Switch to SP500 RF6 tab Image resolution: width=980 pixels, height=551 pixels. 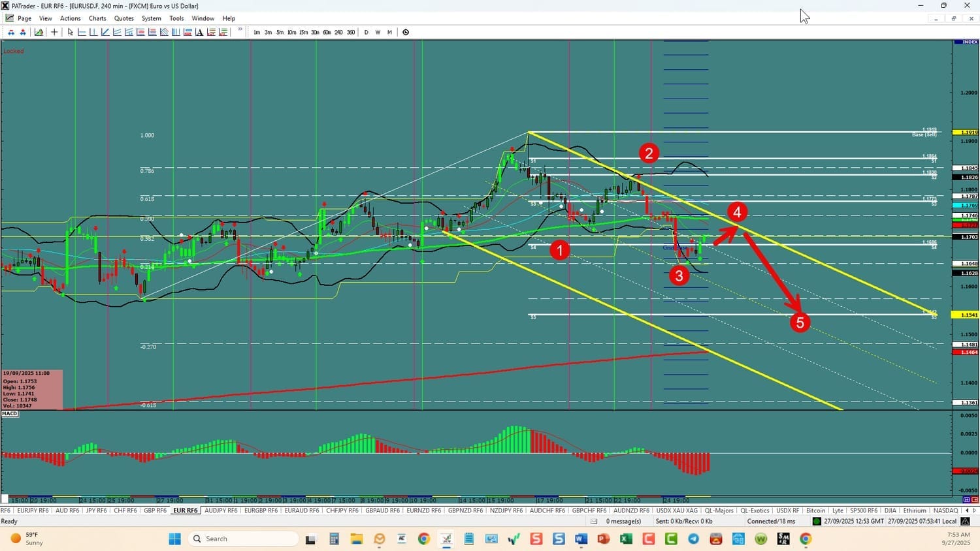coord(864,511)
